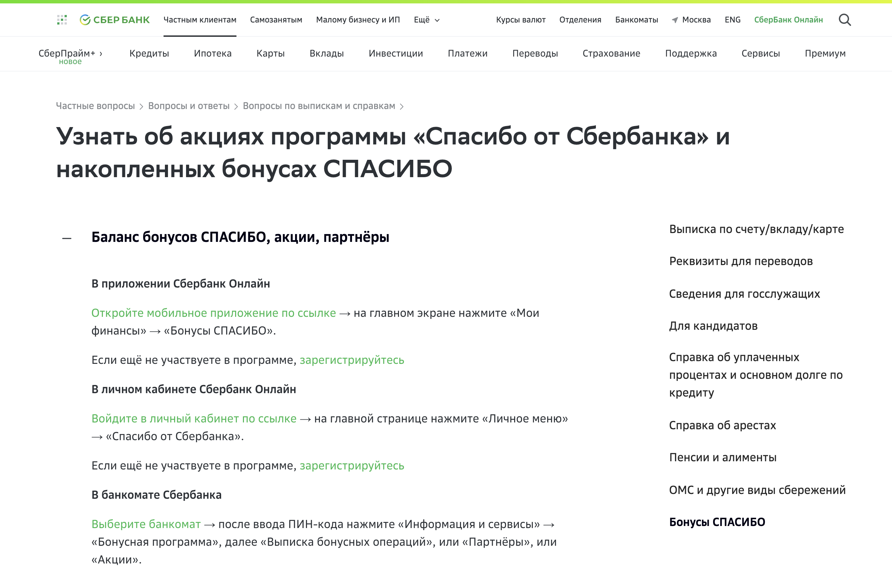Open the Премиум menu
The height and width of the screenshot is (588, 892).
click(825, 53)
